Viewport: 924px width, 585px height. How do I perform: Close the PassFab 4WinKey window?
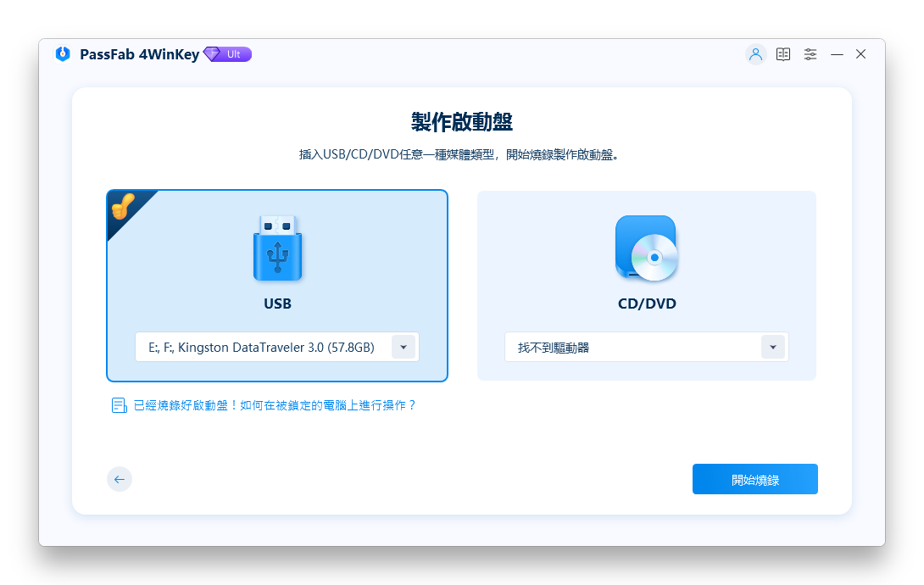pyautogui.click(x=861, y=54)
